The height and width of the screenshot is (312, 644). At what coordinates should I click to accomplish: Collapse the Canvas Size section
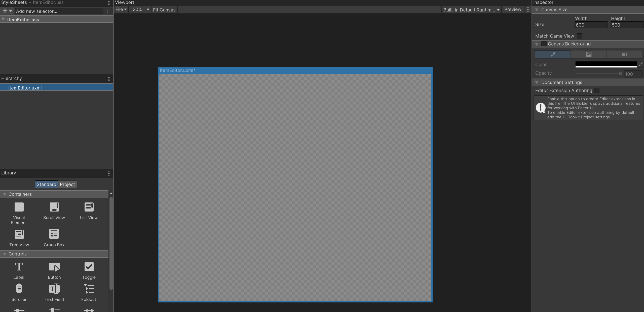tap(537, 10)
